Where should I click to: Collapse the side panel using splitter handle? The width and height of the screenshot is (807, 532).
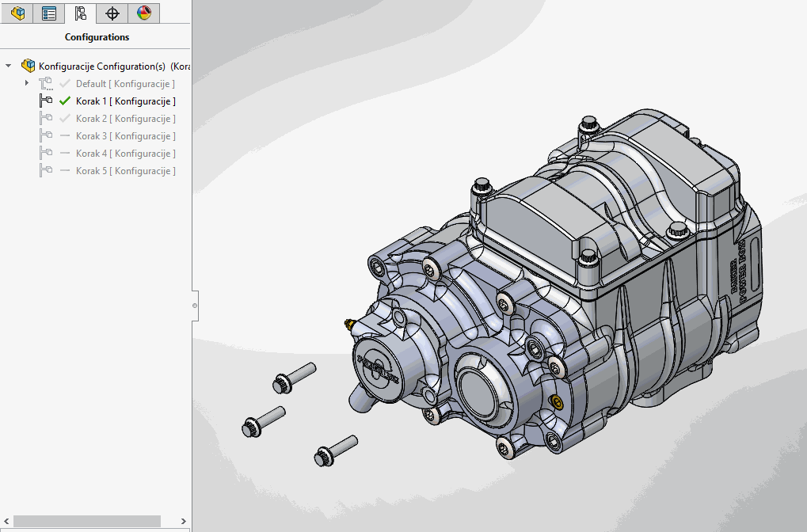pyautogui.click(x=195, y=305)
